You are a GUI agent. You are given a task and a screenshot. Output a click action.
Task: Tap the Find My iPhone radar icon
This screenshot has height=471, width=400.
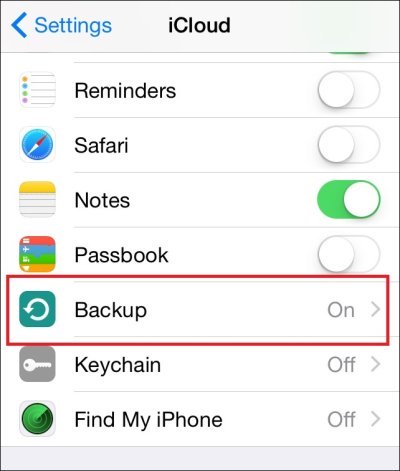pyautogui.click(x=37, y=419)
